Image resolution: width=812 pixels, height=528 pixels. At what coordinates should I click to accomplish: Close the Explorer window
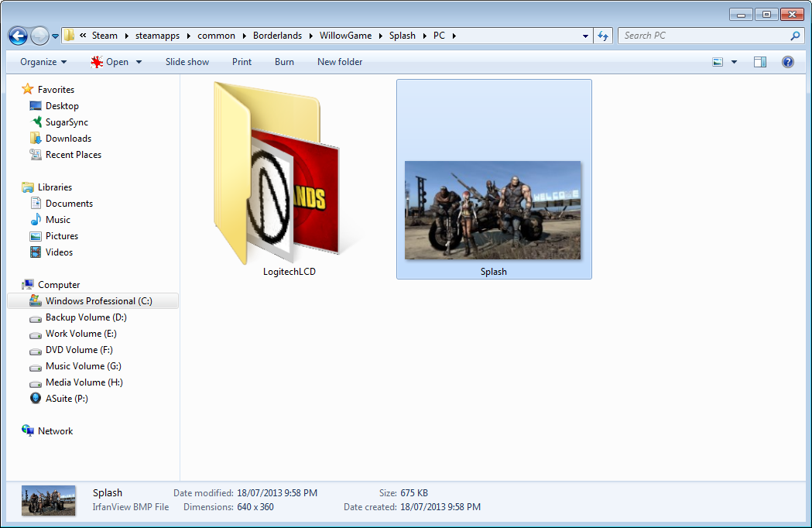[x=792, y=15]
